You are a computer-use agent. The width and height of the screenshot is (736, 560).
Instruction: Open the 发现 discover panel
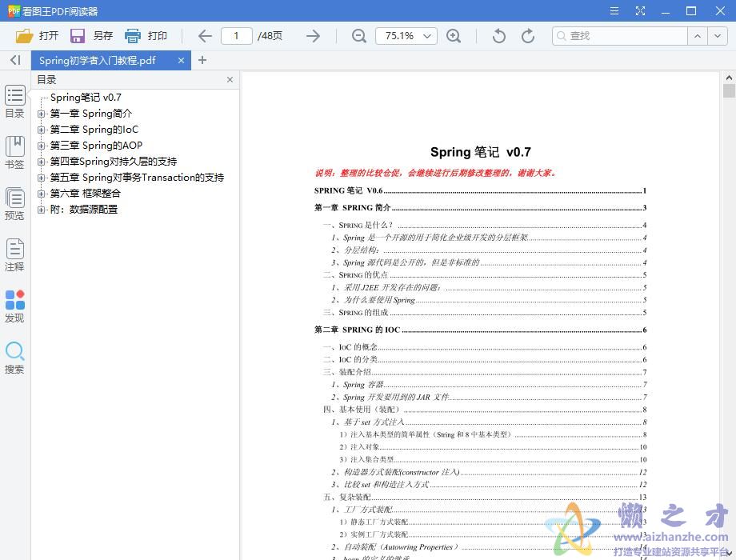14,306
